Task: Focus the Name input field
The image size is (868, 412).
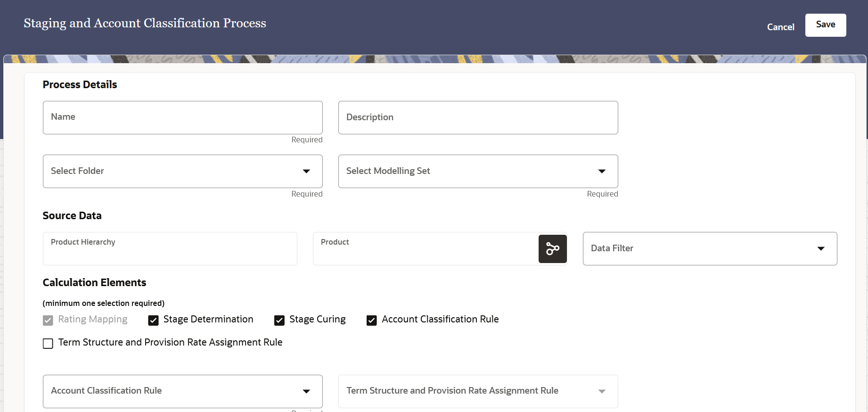Action: [x=182, y=117]
